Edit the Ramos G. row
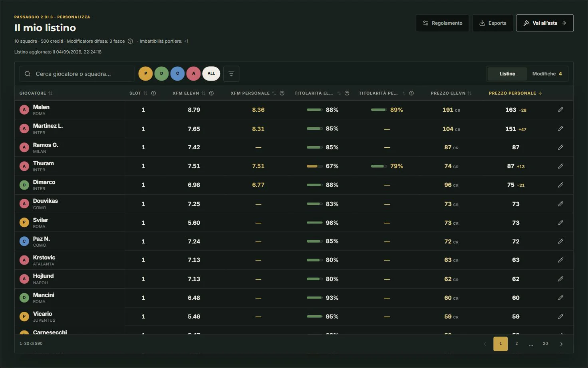This screenshot has height=368, width=588. [560, 147]
